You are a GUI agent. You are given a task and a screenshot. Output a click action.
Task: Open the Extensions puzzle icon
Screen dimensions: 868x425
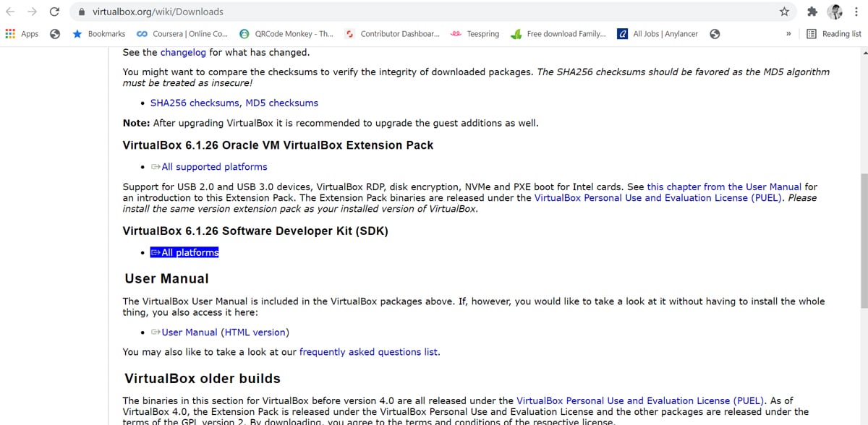pos(812,12)
